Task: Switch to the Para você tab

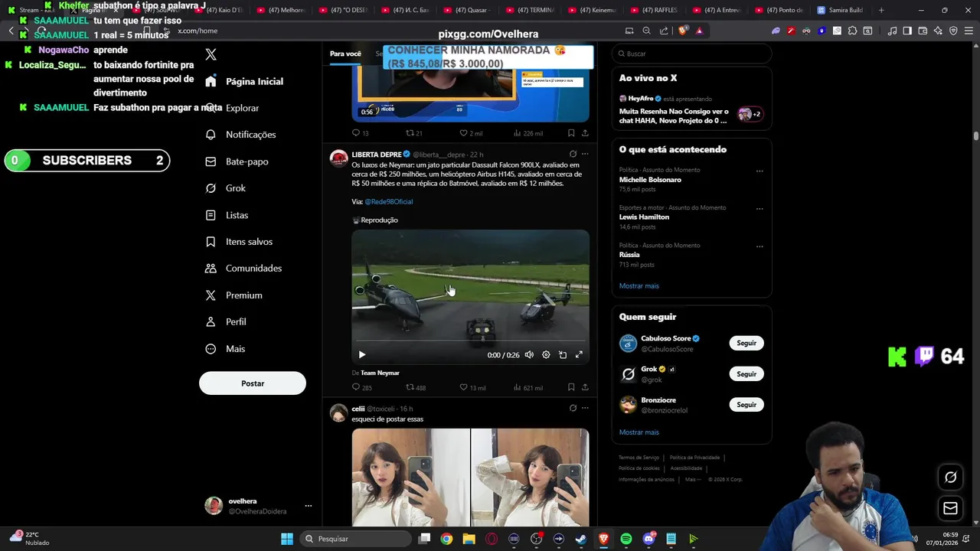Action: pyautogui.click(x=345, y=54)
